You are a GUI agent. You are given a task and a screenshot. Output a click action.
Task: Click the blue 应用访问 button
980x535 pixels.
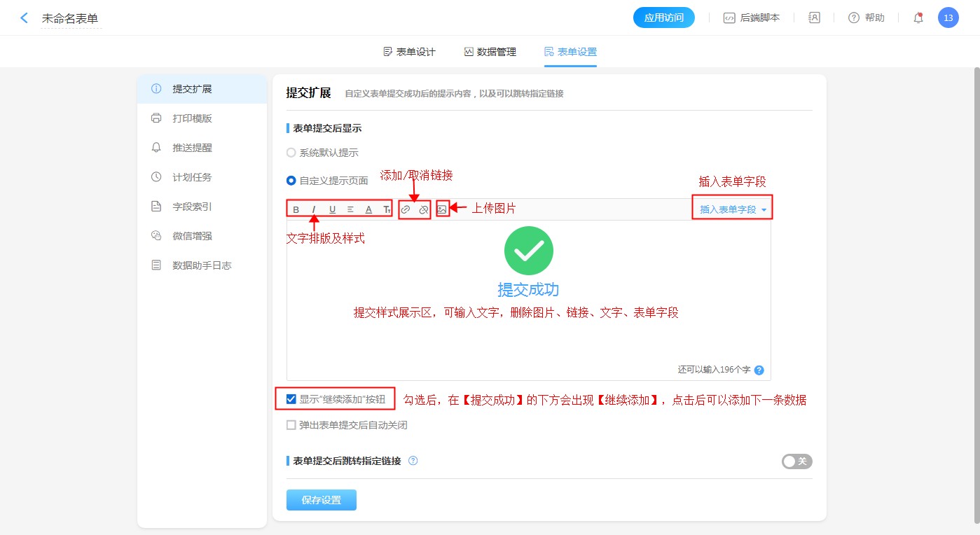tap(663, 18)
